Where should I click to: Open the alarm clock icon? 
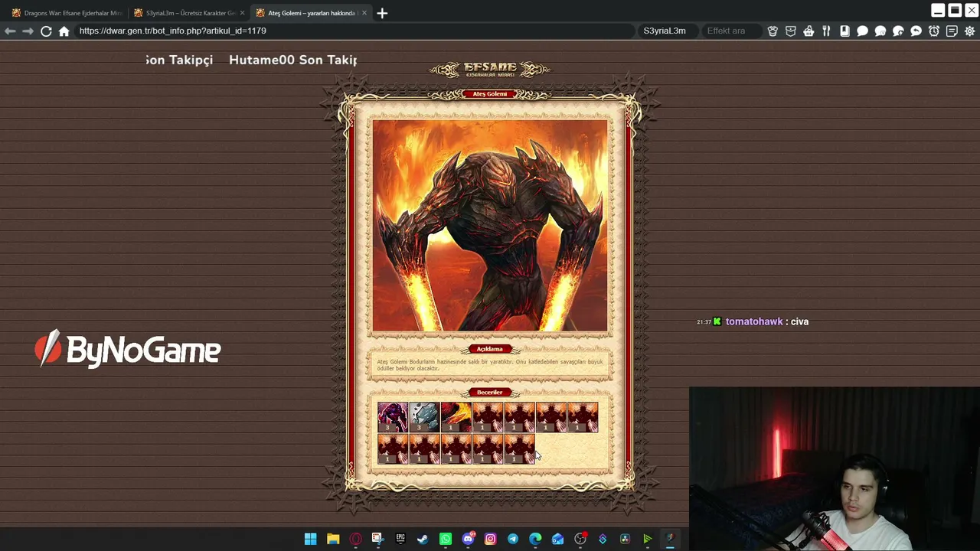pos(934,31)
